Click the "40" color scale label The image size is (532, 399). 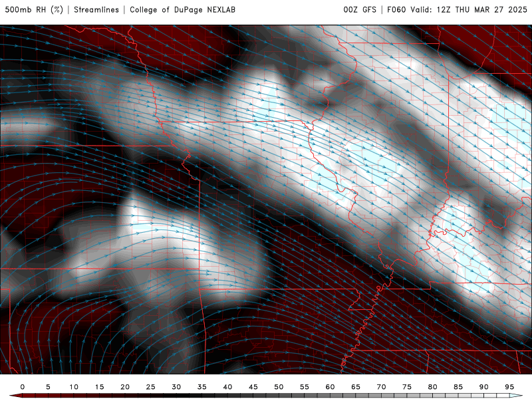[227, 387]
